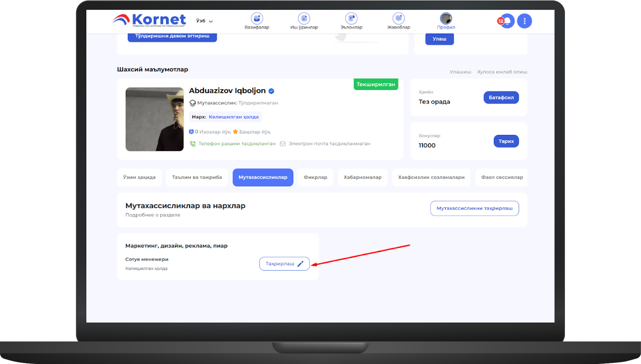Open the Хавфсизлик созламалари tab
The width and height of the screenshot is (641, 364).
tap(431, 177)
